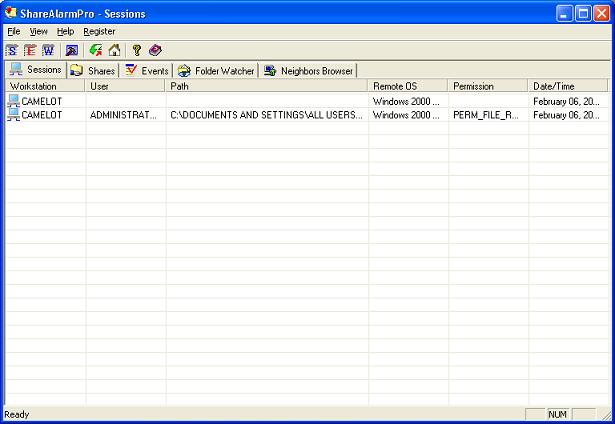Click the W toolbar icon
Screen dimensions: 615x424
[48, 50]
